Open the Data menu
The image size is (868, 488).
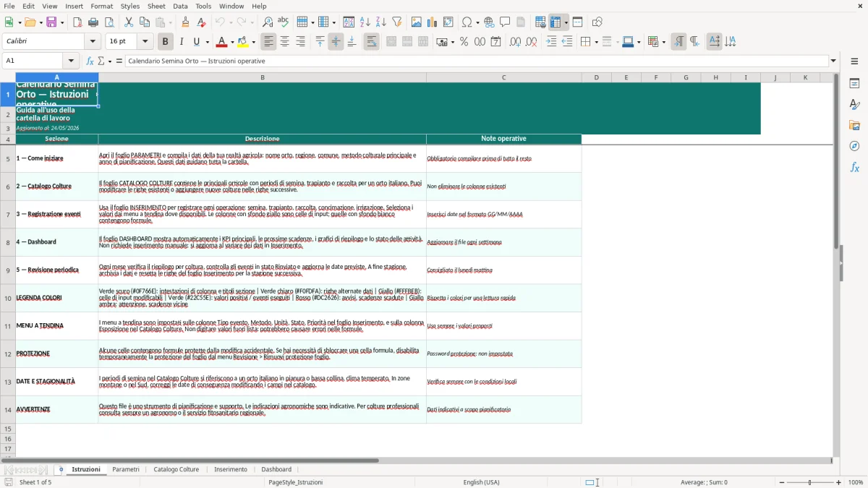pyautogui.click(x=180, y=6)
